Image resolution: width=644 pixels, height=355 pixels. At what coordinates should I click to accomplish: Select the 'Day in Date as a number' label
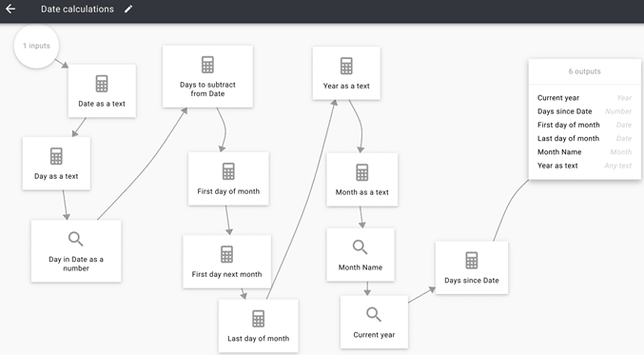76,264
